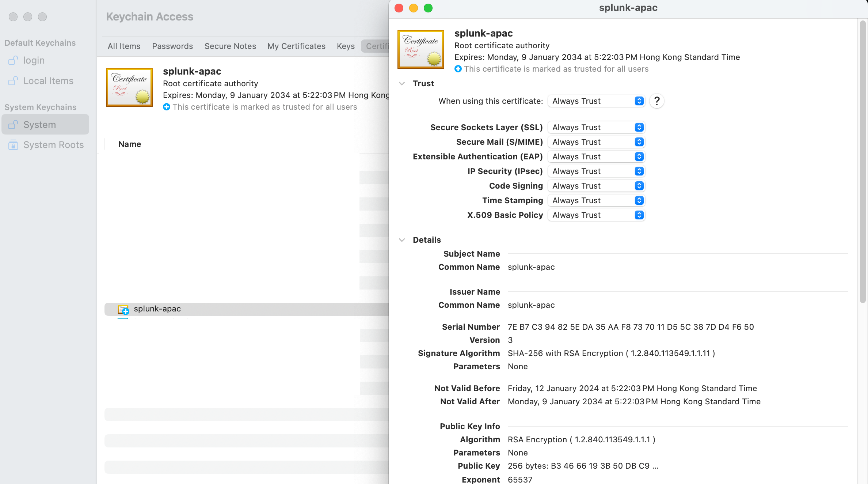This screenshot has height=484, width=868.
Task: Click the Name column header
Action: (x=130, y=144)
